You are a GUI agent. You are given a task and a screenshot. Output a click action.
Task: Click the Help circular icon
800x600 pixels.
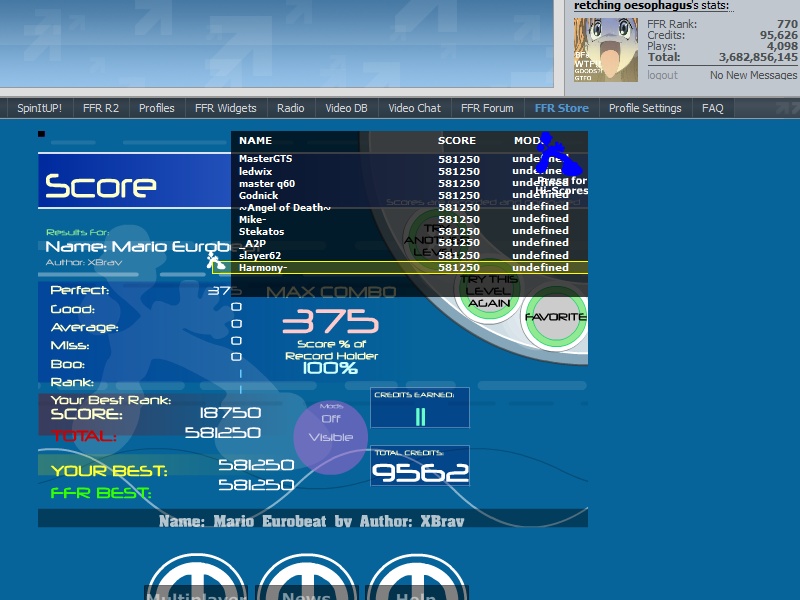[x=417, y=577]
